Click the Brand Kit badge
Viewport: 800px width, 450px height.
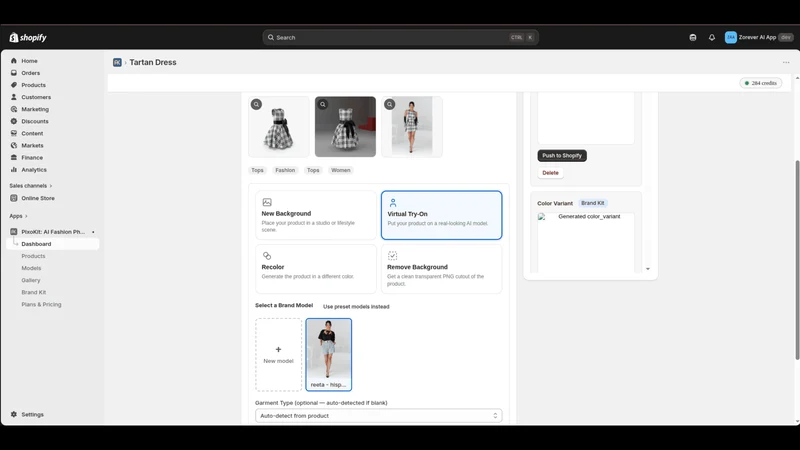pos(592,203)
